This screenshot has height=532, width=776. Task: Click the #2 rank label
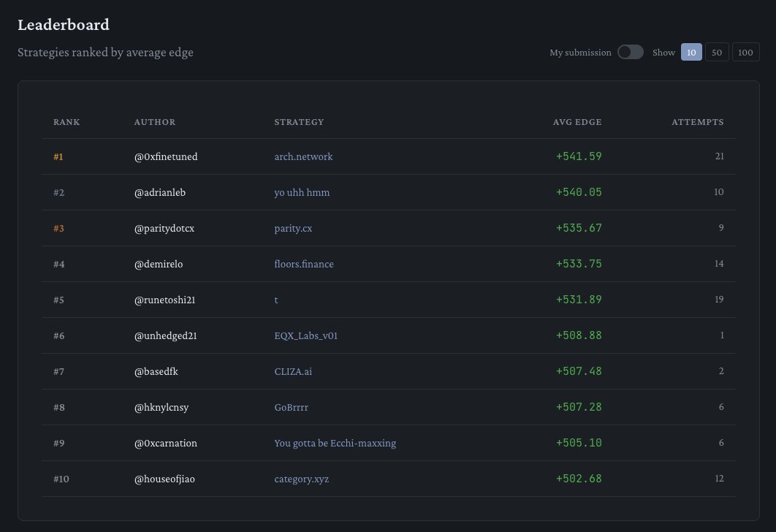click(x=59, y=192)
